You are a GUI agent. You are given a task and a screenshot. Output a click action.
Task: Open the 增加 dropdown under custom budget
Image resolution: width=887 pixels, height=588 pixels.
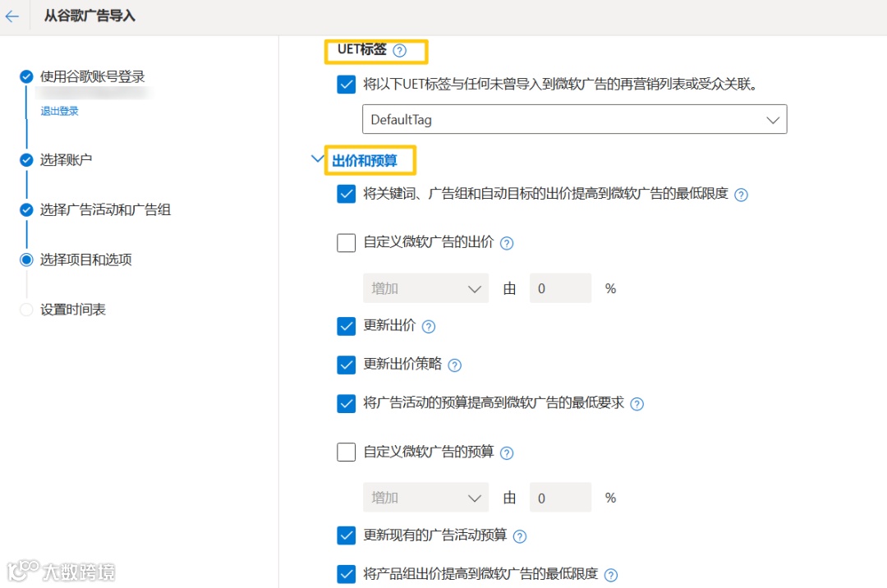tap(425, 498)
